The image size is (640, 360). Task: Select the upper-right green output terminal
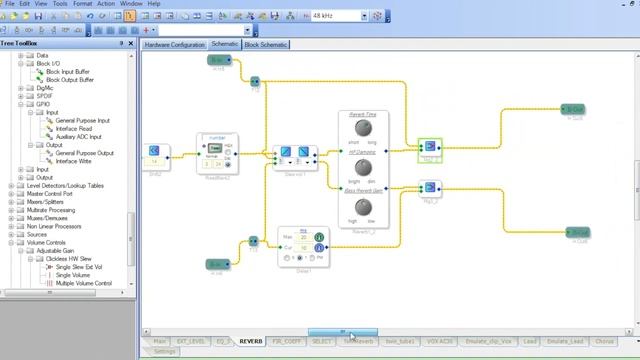pos(573,109)
